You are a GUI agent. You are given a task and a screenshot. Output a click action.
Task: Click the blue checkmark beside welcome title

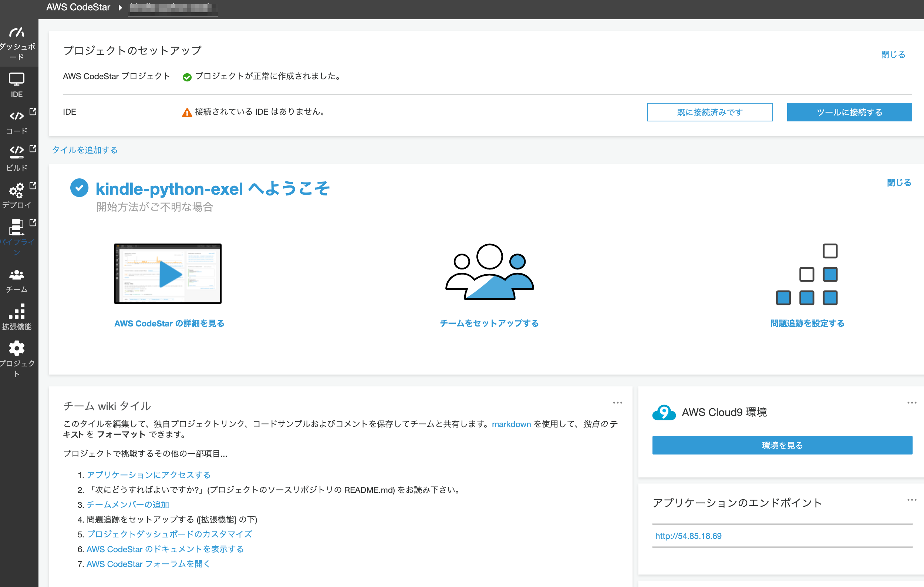[x=80, y=188]
